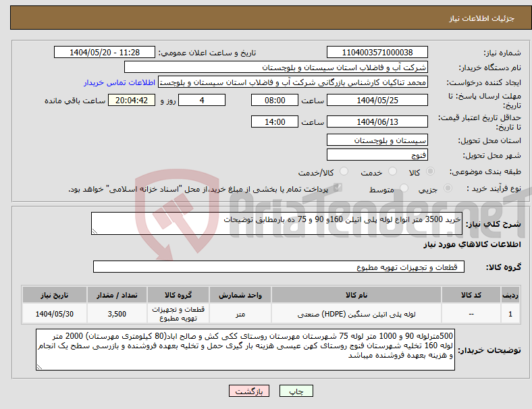This screenshot has width=532, height=409.
Task: Select the جزیی purchase type radio
Action: (448, 188)
